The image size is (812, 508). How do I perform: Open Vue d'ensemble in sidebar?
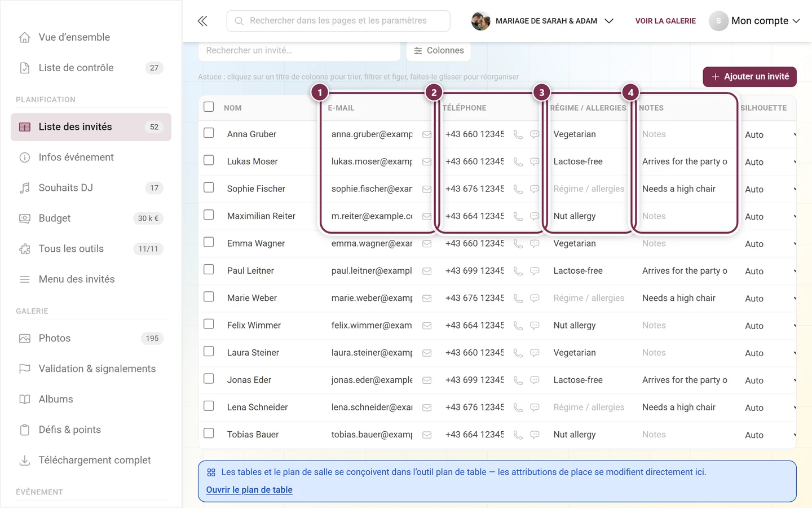(x=91, y=37)
